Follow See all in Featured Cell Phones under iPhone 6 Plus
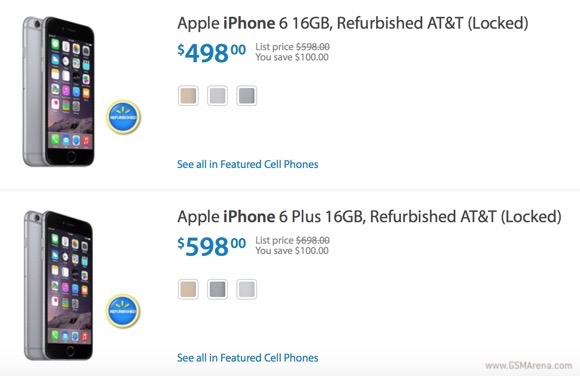 (x=247, y=358)
